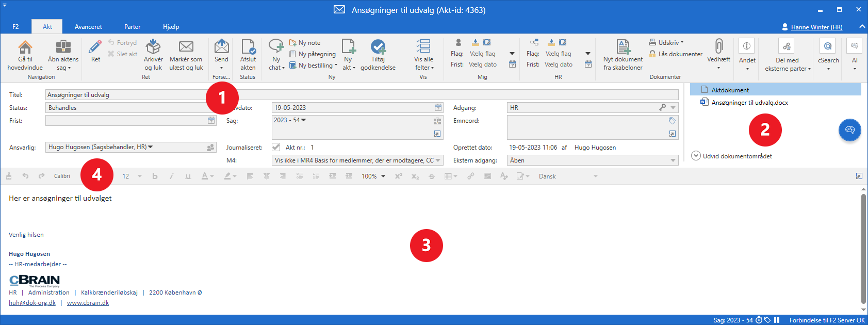Toggle bold text formatting

[155, 176]
